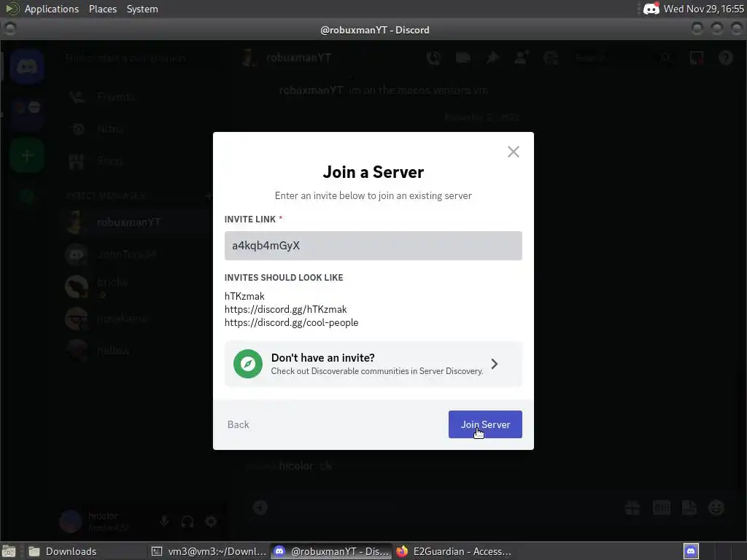Open User Settings gear icon
The width and height of the screenshot is (747, 560).
211,521
